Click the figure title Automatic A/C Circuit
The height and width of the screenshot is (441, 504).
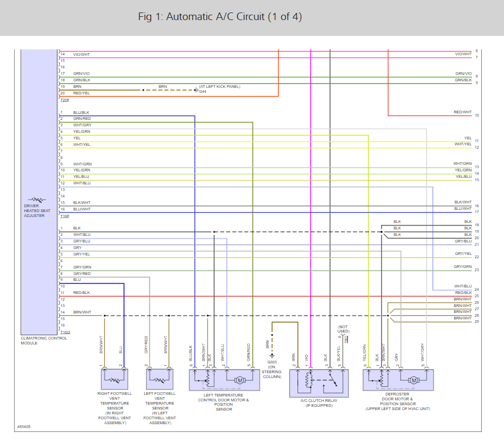[x=220, y=17]
